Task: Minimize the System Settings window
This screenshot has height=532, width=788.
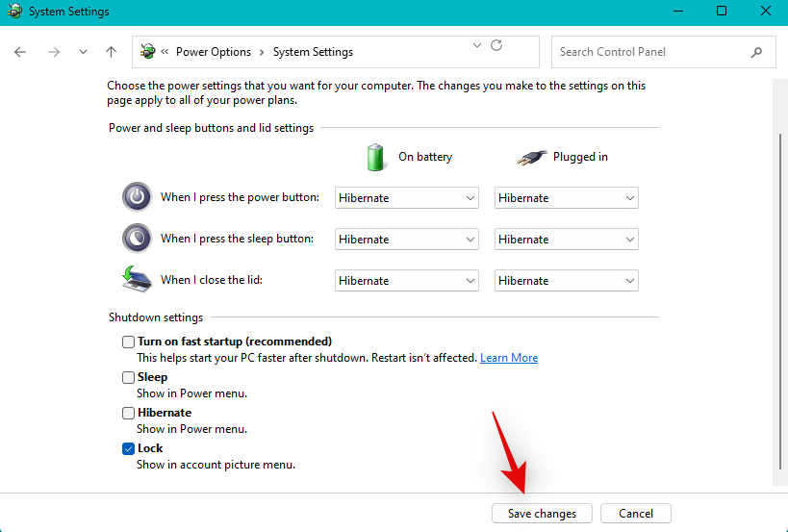Action: (678, 11)
